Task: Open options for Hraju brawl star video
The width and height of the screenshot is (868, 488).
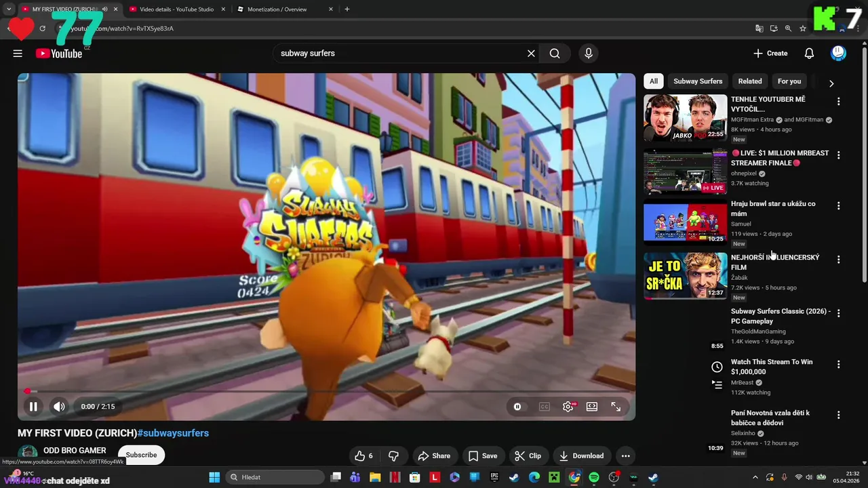Action: 839,206
